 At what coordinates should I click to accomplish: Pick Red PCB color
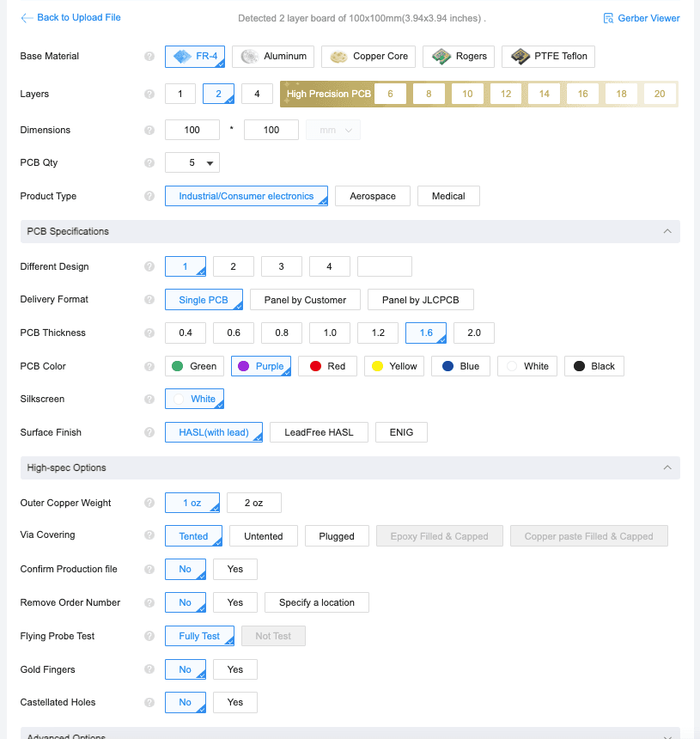(x=328, y=366)
